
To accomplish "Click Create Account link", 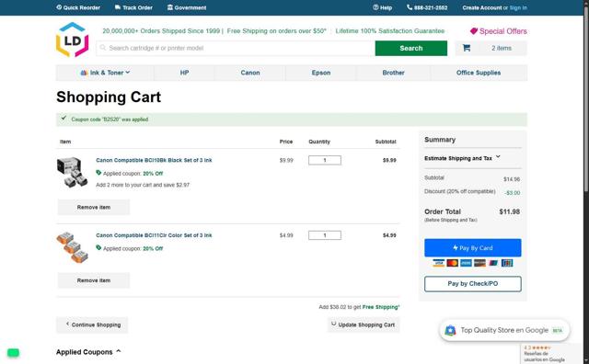I will click(482, 7).
